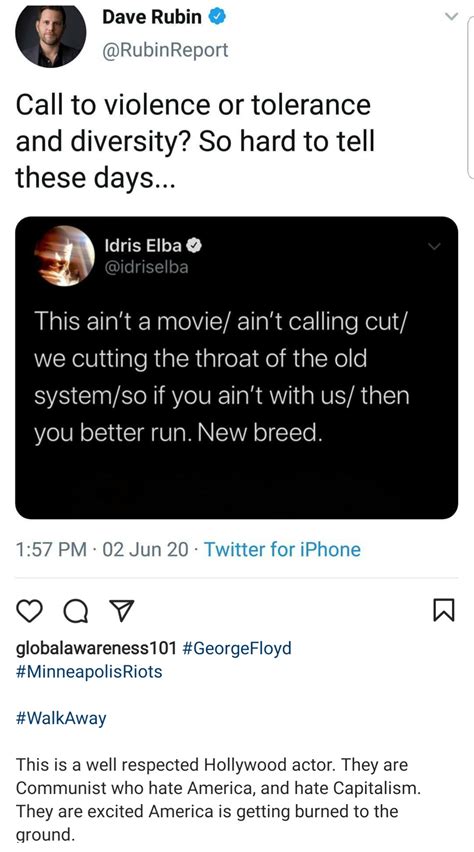The width and height of the screenshot is (474, 852).
Task: Open the #WalkAway hashtag
Action: point(61,719)
